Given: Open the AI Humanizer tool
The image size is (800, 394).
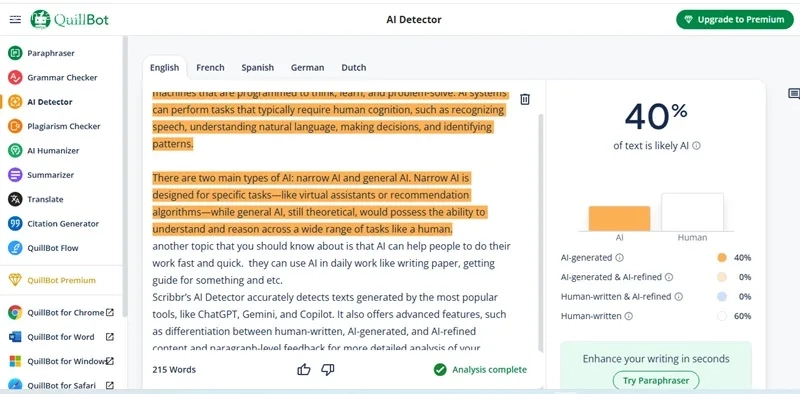Looking at the screenshot, I should (53, 150).
